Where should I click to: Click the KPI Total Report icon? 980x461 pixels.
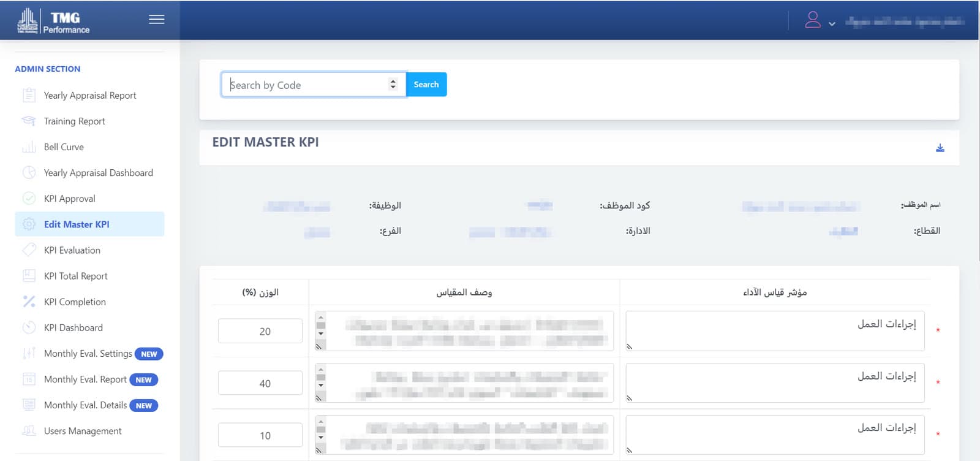point(29,276)
